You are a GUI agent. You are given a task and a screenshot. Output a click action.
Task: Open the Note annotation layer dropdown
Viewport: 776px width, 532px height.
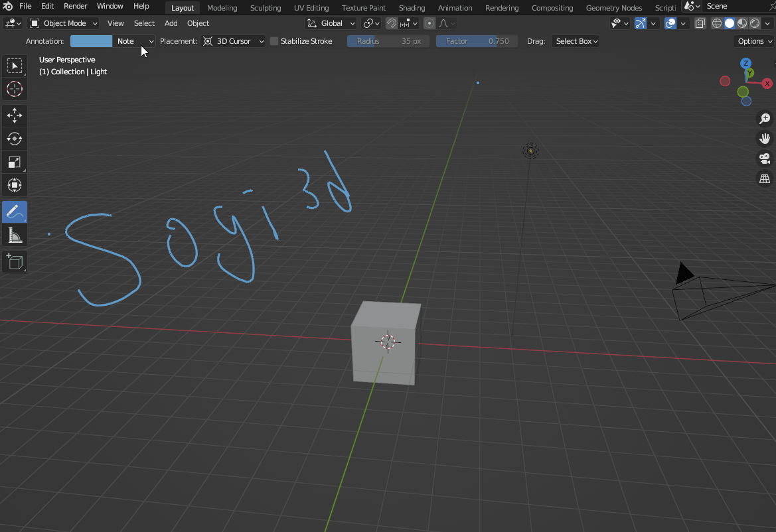pos(133,41)
